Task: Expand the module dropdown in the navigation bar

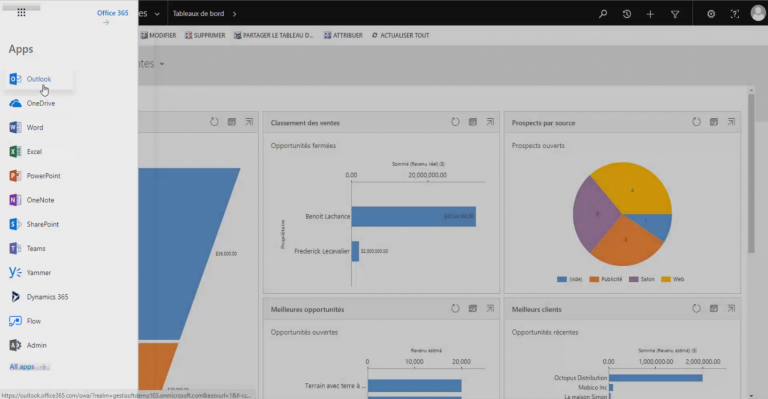Action: click(x=157, y=14)
